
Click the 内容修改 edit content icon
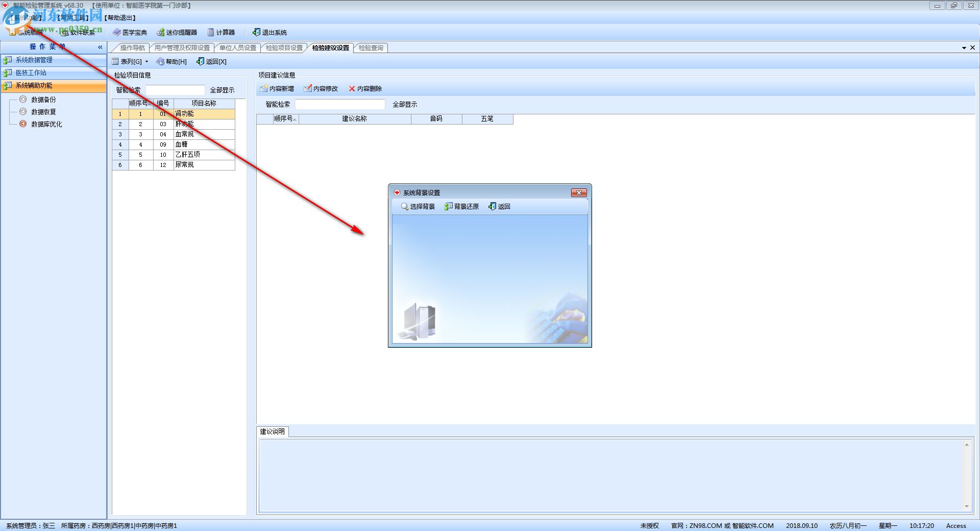click(x=308, y=88)
